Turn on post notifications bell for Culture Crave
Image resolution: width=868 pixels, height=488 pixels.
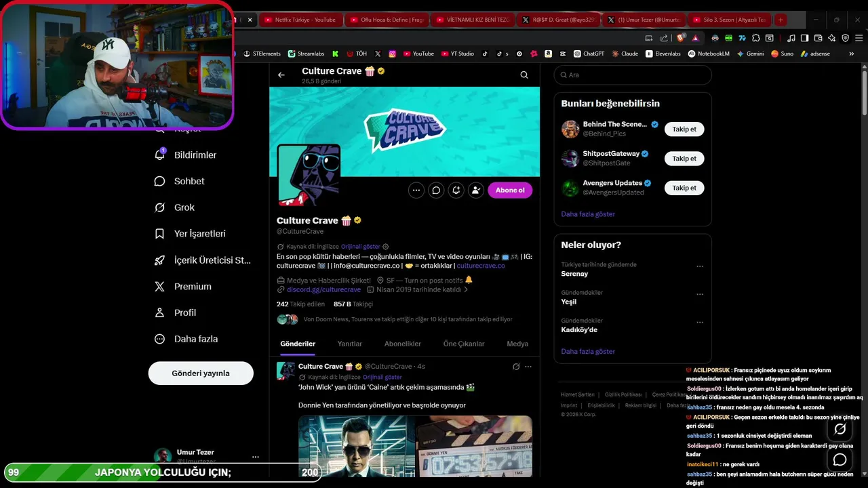(456, 190)
